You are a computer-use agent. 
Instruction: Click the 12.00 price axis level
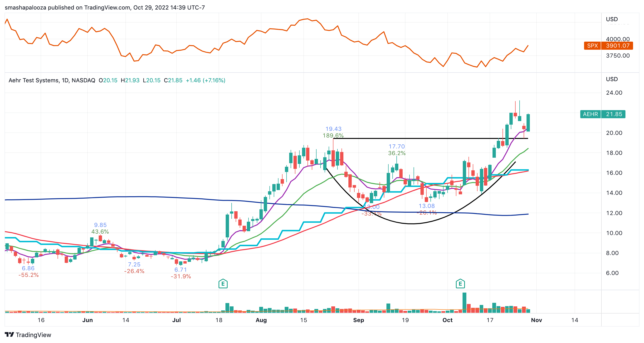pos(614,213)
